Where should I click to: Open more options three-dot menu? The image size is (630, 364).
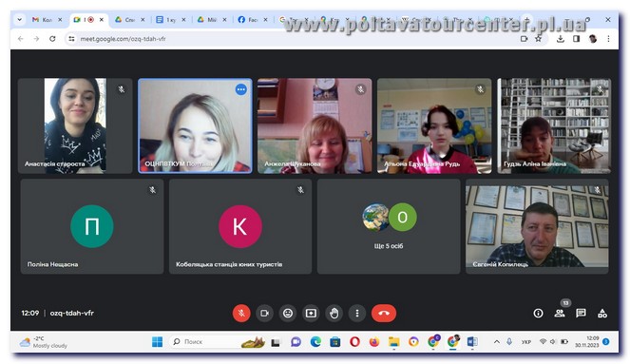tap(357, 313)
